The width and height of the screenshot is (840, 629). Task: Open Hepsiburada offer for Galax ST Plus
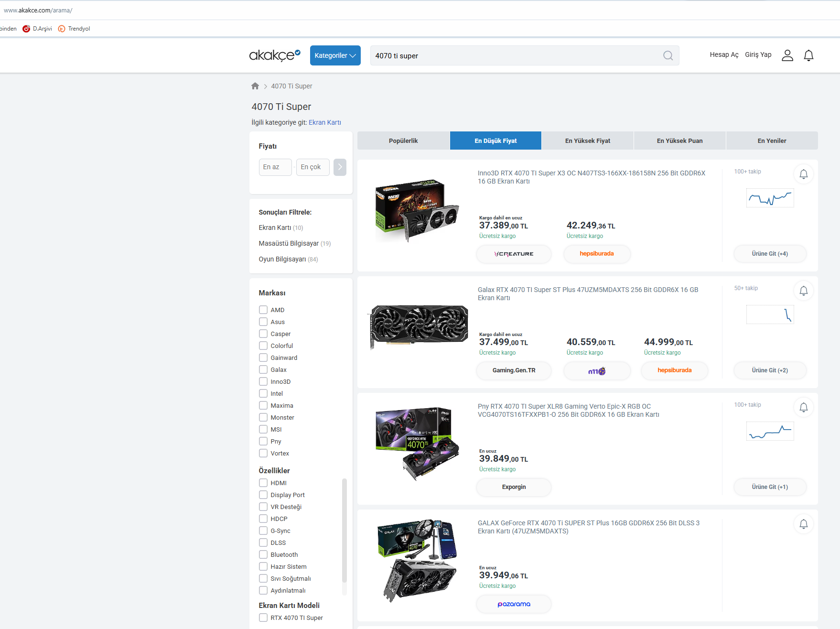[x=674, y=370]
